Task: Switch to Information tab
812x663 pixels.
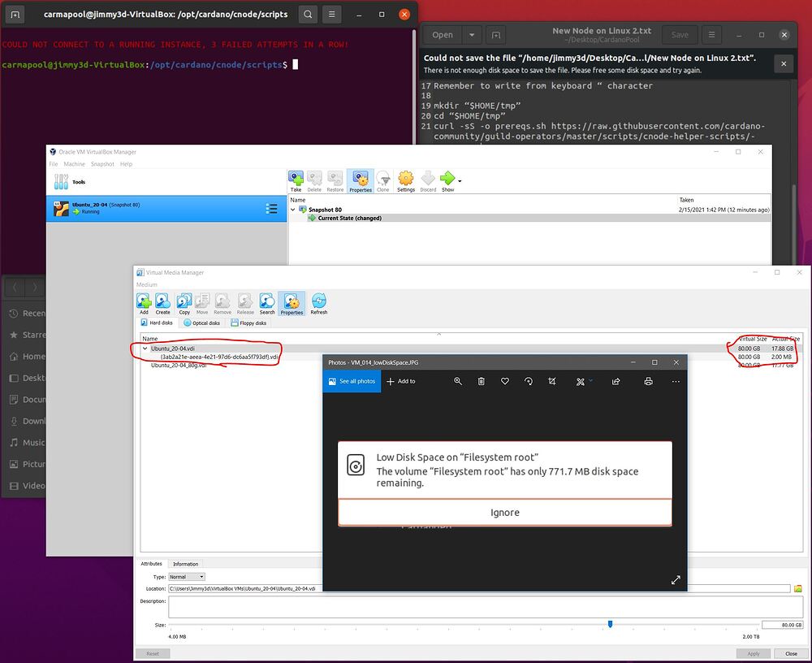Action: pos(185,564)
